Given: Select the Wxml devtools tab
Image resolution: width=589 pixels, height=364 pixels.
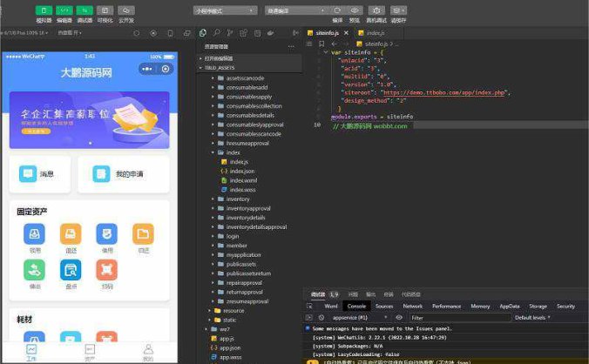Looking at the screenshot, I should click(331, 307).
